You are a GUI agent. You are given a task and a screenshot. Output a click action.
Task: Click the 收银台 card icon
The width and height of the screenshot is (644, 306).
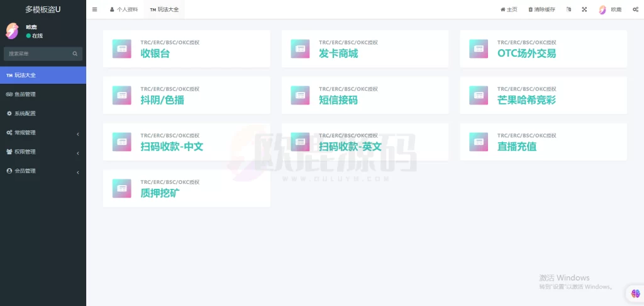coord(121,48)
